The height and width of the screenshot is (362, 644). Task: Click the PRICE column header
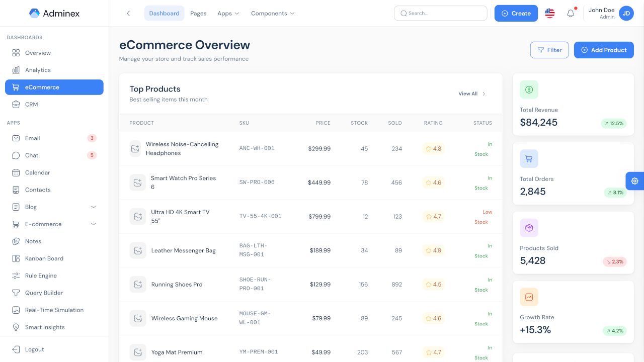(323, 123)
